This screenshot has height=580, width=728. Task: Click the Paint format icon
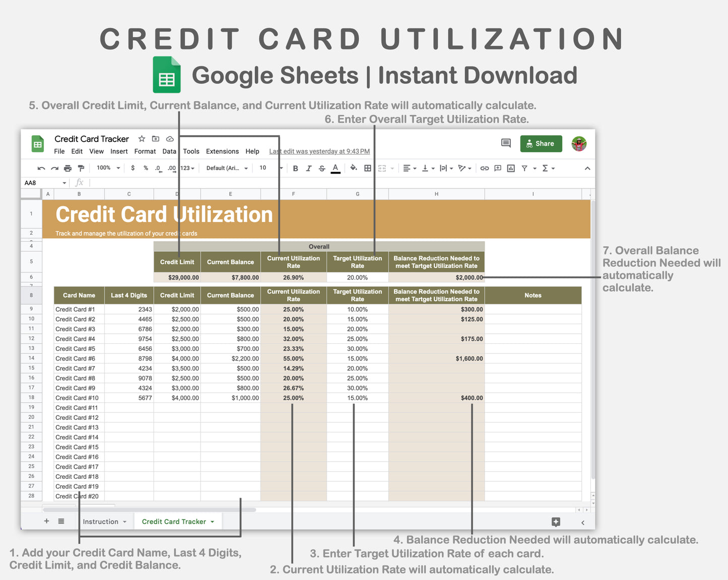pyautogui.click(x=81, y=168)
